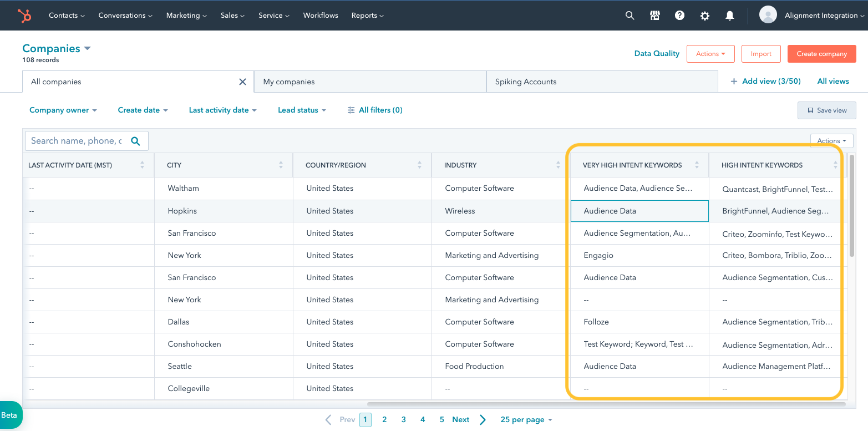Image resolution: width=868 pixels, height=431 pixels.
Task: Open search with the magnifying glass icon
Action: [630, 16]
